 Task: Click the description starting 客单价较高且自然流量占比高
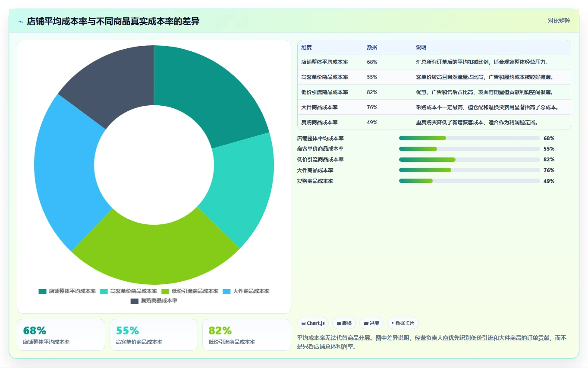[485, 77]
